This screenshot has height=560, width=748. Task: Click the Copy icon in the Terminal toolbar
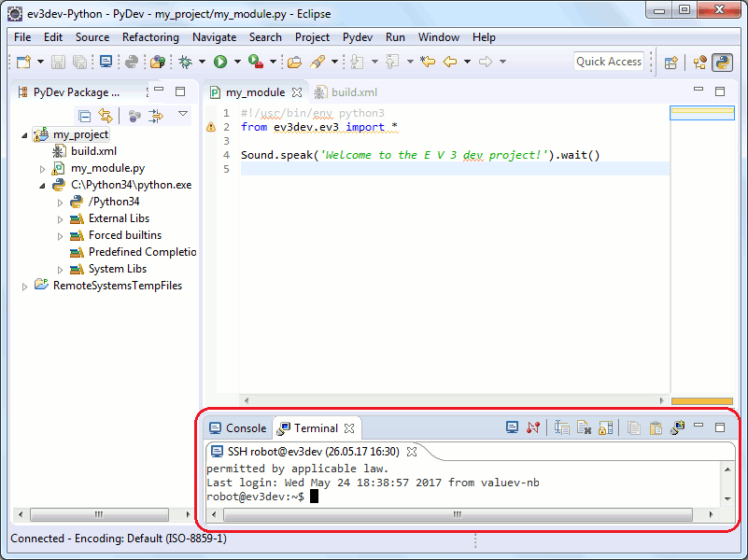point(633,427)
